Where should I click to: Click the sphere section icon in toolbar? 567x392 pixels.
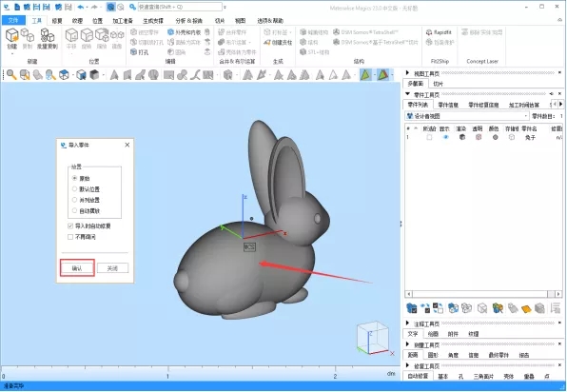point(154,74)
